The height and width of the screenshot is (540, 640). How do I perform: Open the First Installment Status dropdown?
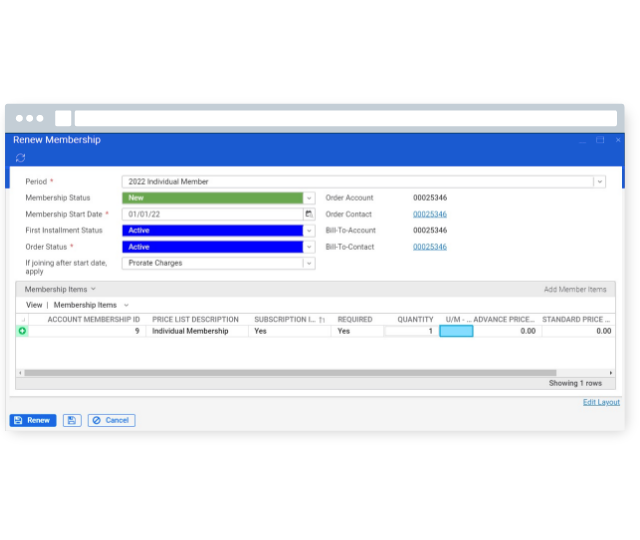tap(309, 231)
